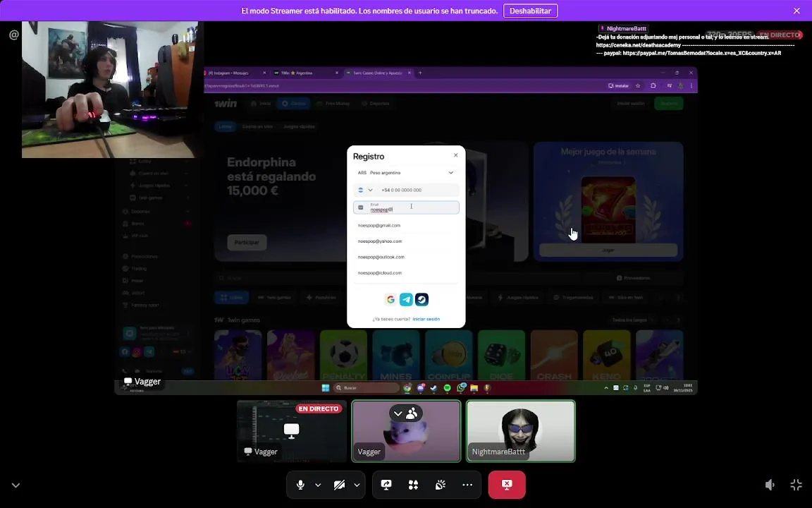Open a new browser tab with plus
Viewport: 812px width, 508px height.
[420, 73]
